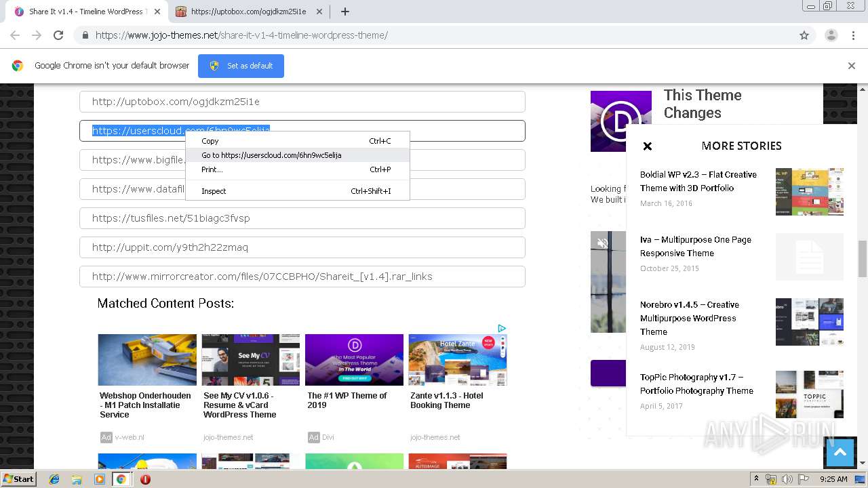
Task: Click the Iva placeholder story thumbnail
Action: (x=810, y=257)
